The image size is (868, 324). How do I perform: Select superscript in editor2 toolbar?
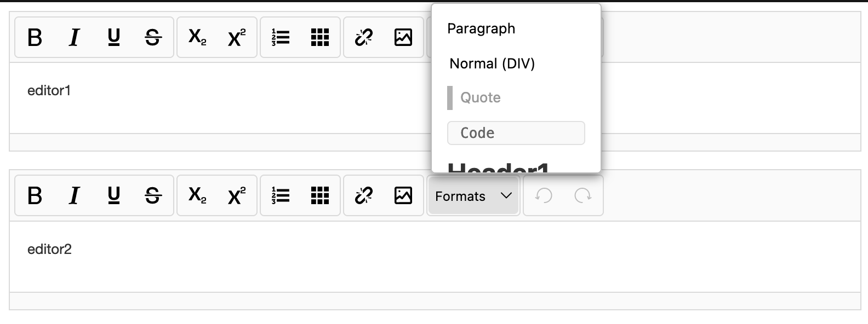coord(236,195)
